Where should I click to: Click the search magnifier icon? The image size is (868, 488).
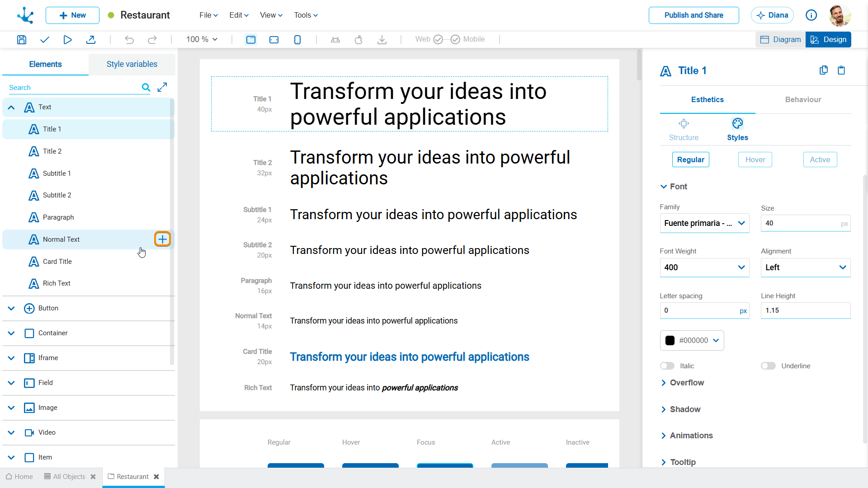pyautogui.click(x=146, y=87)
